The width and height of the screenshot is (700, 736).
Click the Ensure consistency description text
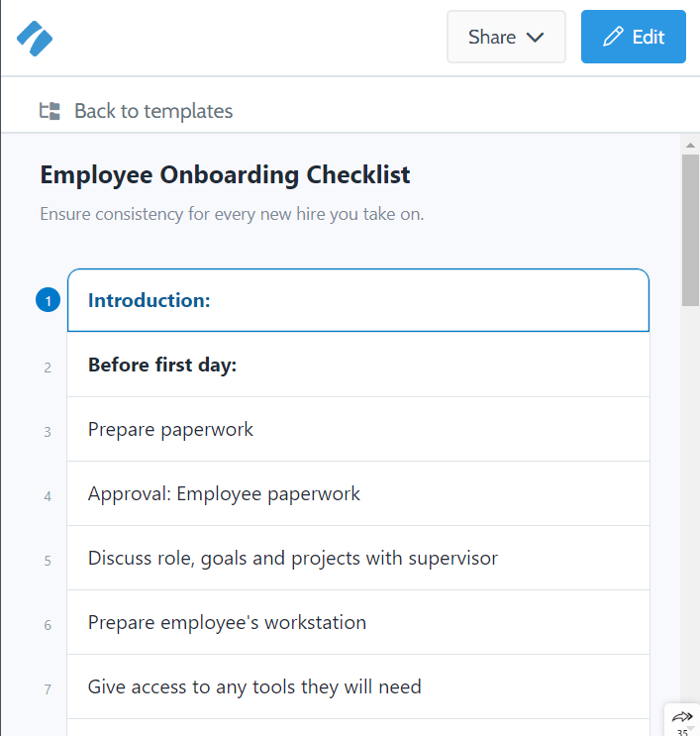click(232, 213)
